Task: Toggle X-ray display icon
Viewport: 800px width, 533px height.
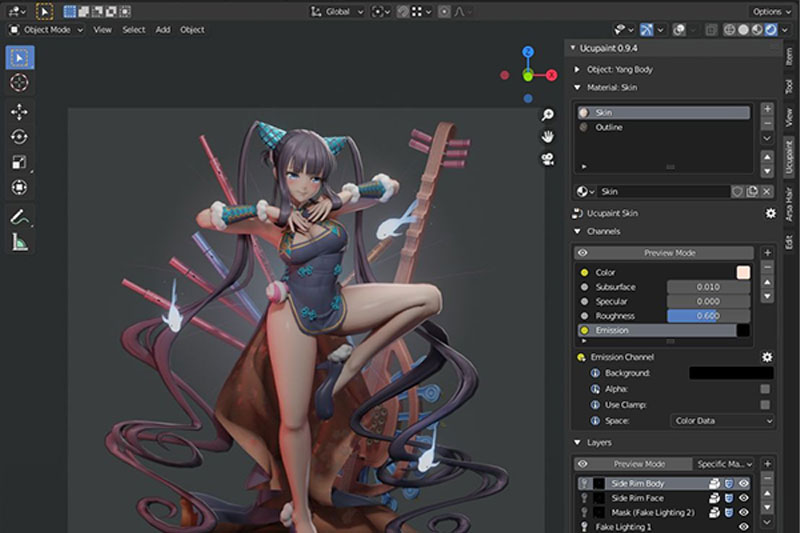Action: pos(711,30)
